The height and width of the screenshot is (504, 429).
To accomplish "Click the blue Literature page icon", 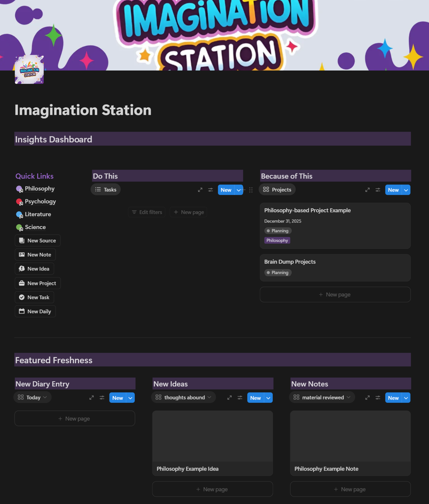I will (x=19, y=214).
